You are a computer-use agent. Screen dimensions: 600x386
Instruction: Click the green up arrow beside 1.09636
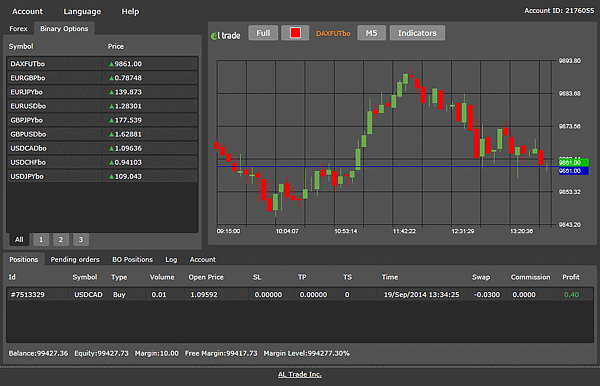point(111,149)
